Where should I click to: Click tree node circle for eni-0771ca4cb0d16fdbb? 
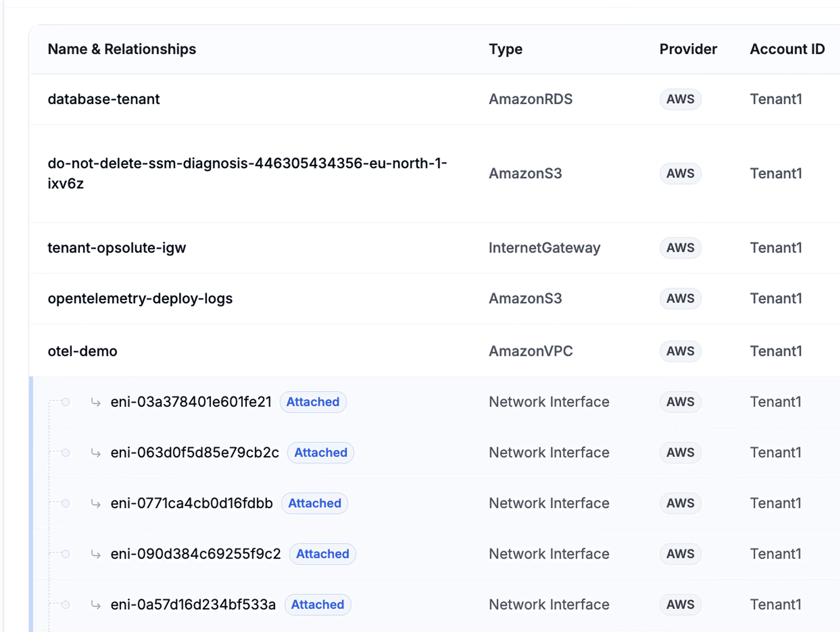point(66,503)
